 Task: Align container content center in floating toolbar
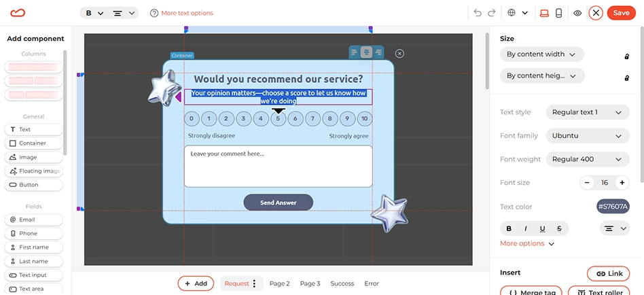click(366, 52)
